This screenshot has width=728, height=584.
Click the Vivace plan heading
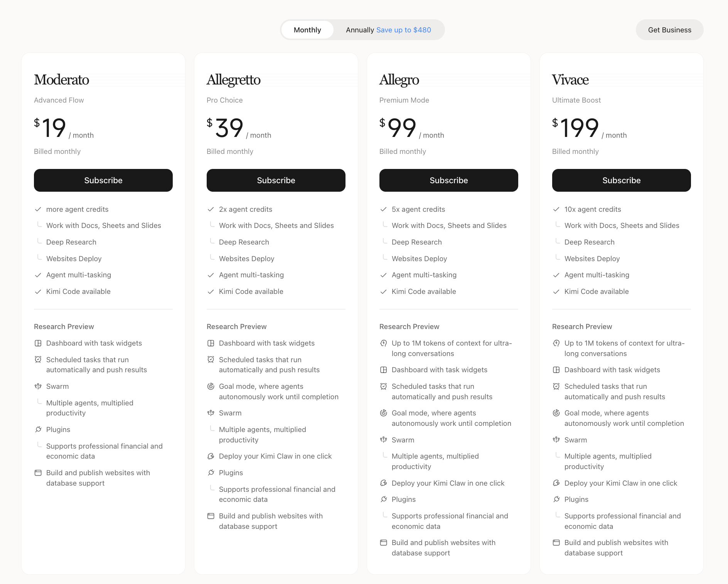coord(570,80)
